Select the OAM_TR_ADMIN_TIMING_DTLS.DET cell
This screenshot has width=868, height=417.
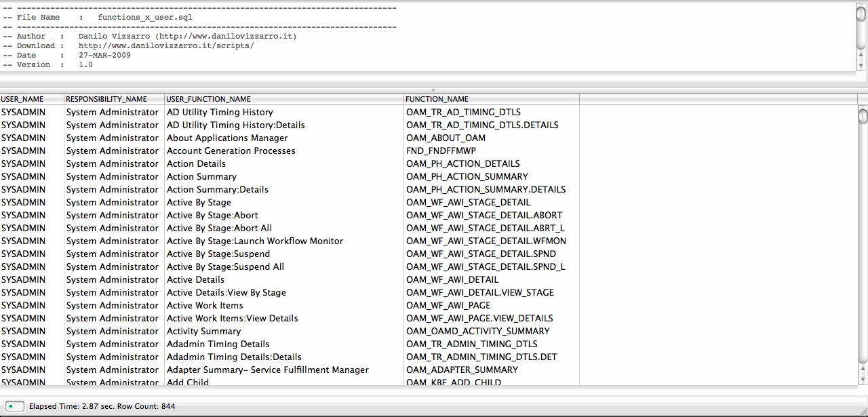point(492,357)
